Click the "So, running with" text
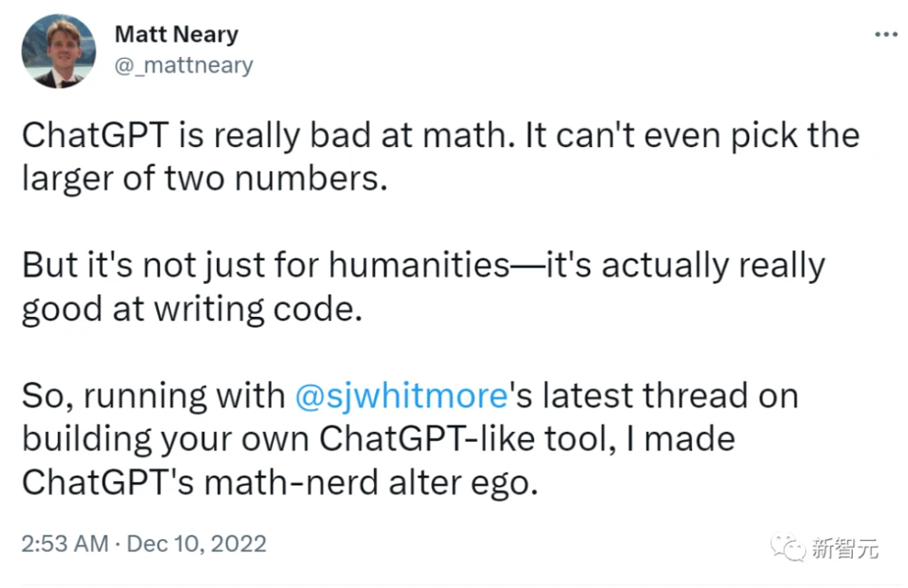Viewport: 908px width, 588px height. (152, 396)
